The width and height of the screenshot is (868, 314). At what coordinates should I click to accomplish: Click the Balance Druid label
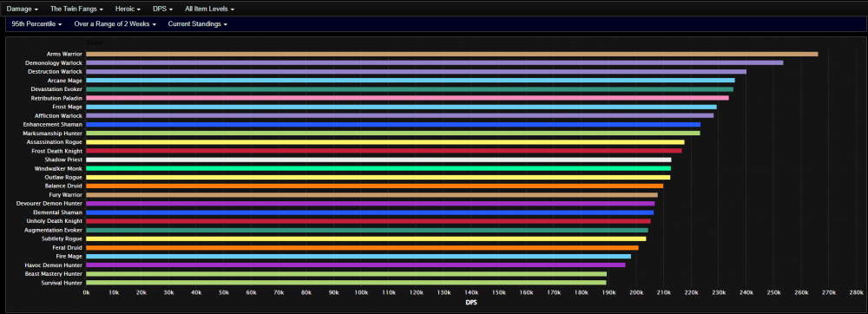[63, 186]
